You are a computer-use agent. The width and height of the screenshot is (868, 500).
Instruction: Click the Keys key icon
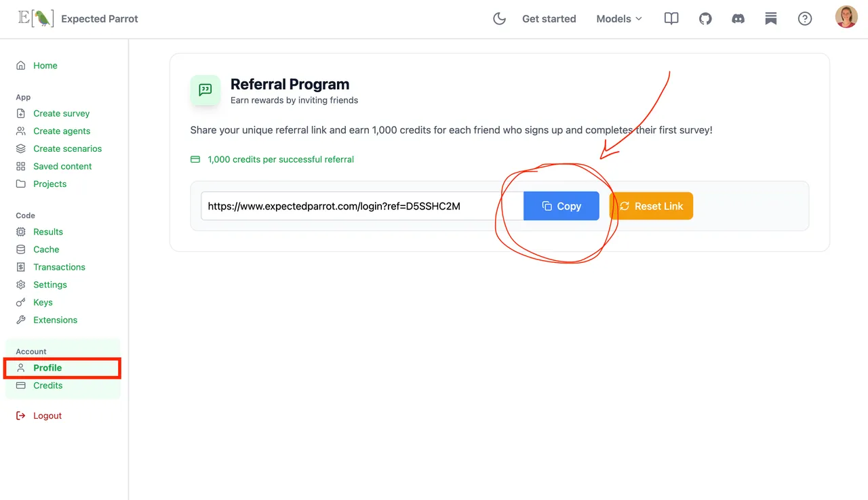[21, 302]
